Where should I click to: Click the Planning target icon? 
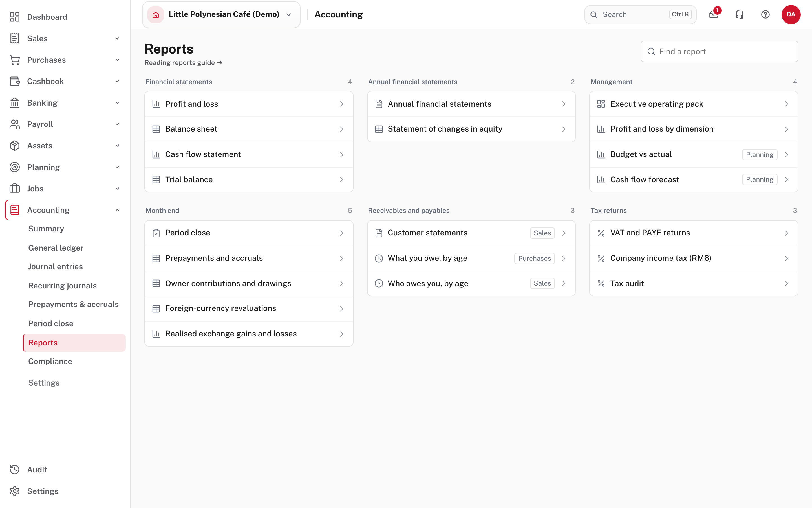pyautogui.click(x=14, y=167)
